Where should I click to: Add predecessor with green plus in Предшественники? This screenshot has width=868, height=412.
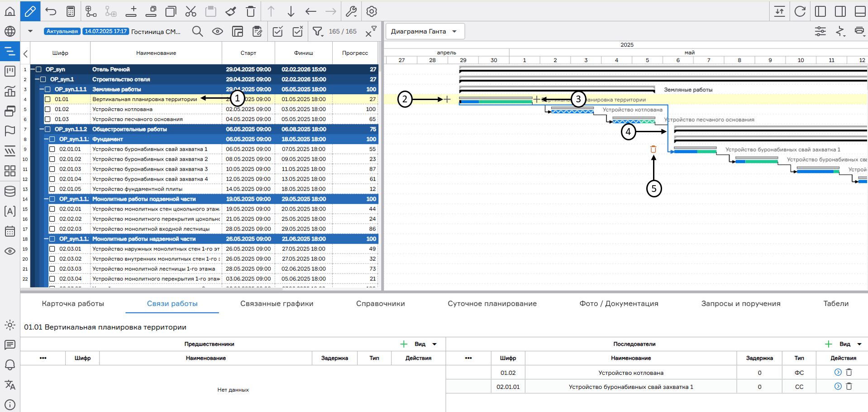click(x=404, y=344)
